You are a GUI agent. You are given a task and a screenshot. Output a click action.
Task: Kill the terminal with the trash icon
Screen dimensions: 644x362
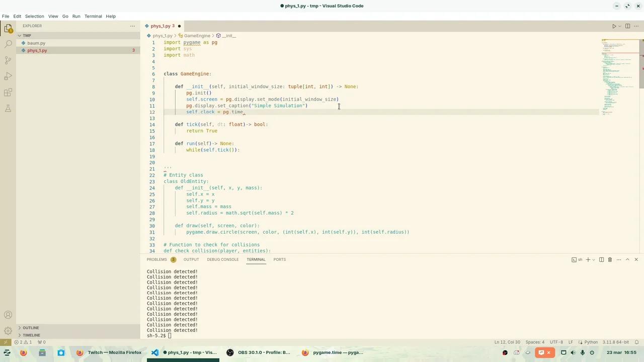point(610,259)
